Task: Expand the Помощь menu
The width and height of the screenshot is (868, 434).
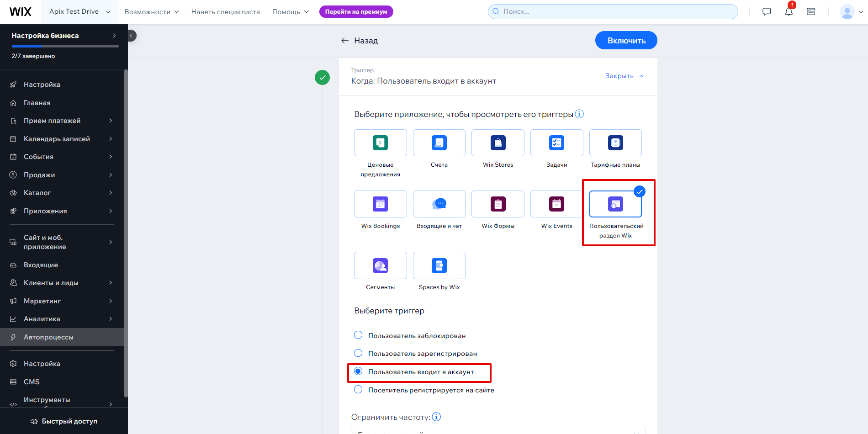Action: 291,12
